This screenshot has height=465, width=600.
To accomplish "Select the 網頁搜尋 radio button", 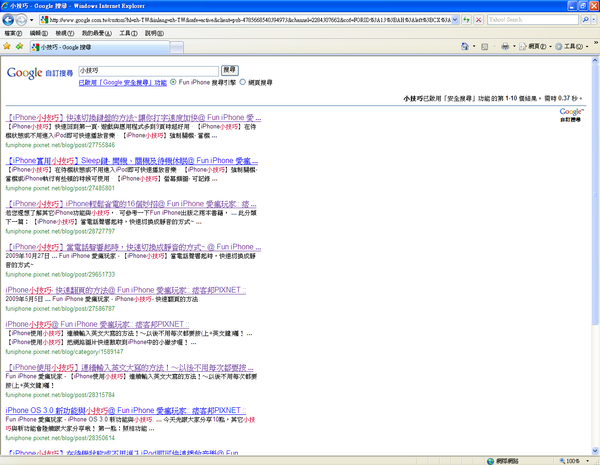I will click(x=243, y=82).
